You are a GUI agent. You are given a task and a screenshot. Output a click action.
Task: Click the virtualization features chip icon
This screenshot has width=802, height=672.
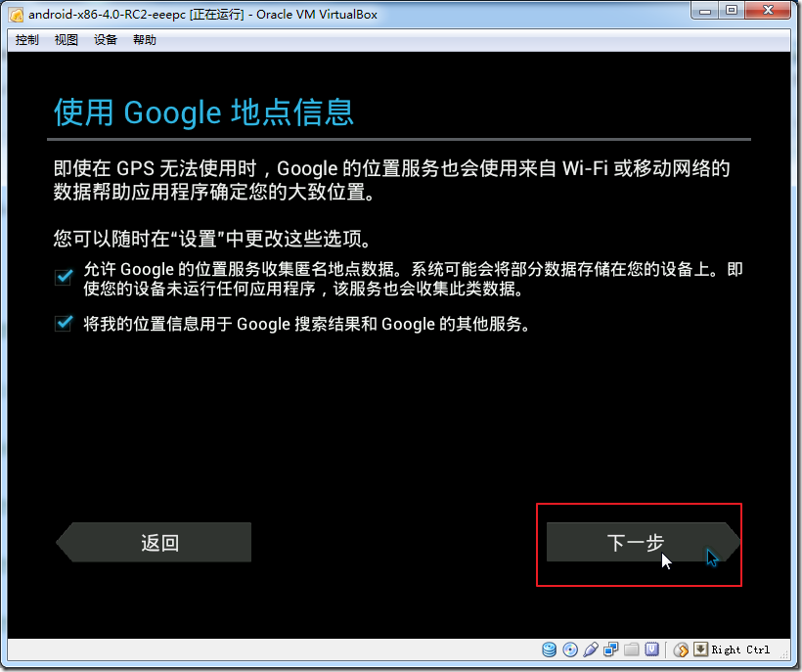[x=651, y=650]
